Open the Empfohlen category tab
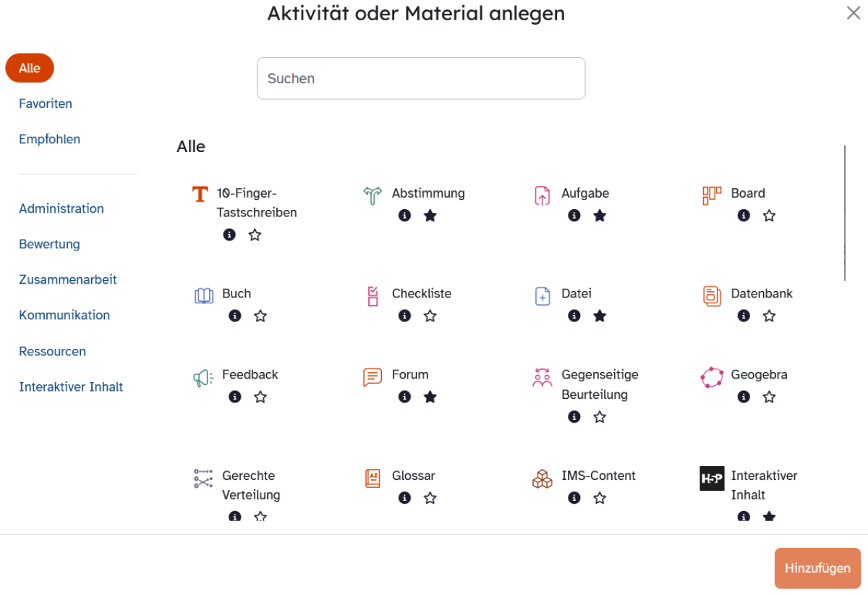Screen dimensions: 868x595 click(49, 139)
